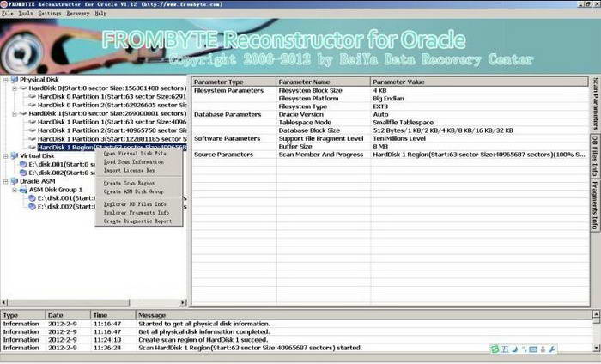Choose Create ASM Disk Group from context menu
The width and height of the screenshot is (601, 364).
133,191
